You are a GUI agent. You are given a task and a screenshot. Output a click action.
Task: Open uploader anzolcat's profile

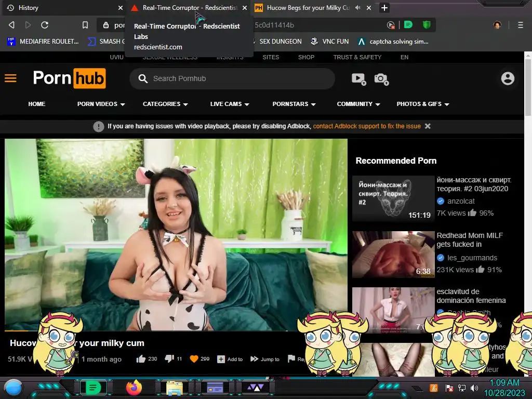tap(461, 201)
